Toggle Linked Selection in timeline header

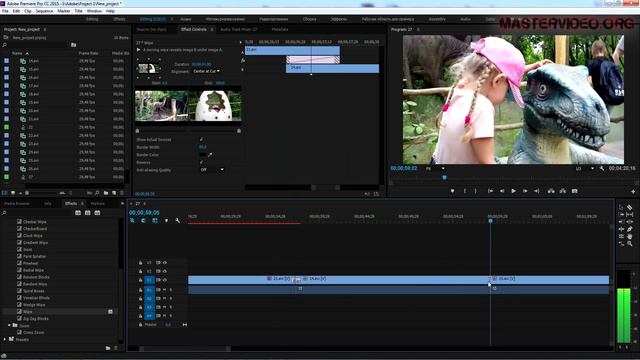(155, 220)
